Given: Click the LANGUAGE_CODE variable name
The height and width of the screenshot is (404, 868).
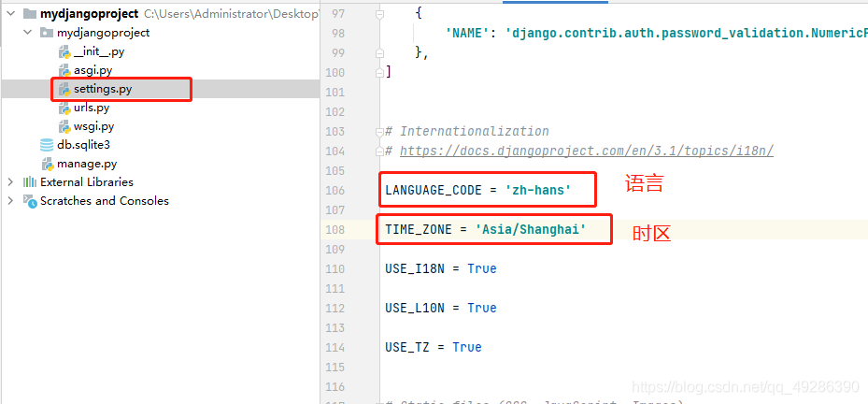Looking at the screenshot, I should (434, 190).
